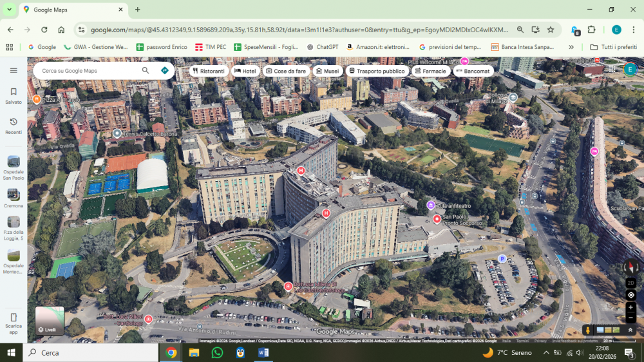Zoom out with the minus button
The height and width of the screenshot is (362, 644).
(630, 318)
